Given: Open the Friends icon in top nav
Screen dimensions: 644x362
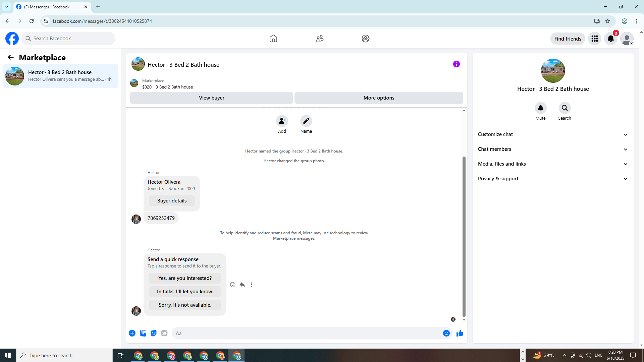Looking at the screenshot, I should [320, 39].
